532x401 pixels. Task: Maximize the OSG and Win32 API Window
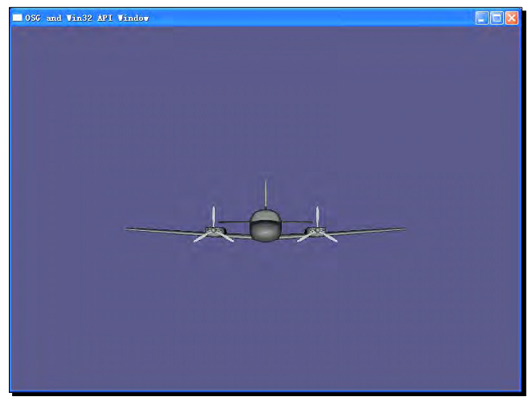(497, 18)
